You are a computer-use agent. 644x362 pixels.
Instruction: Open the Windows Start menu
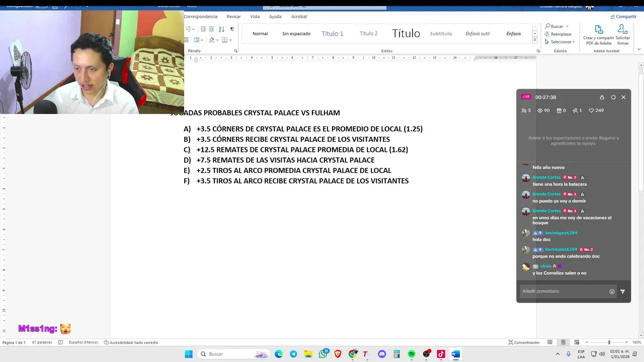click(x=189, y=354)
